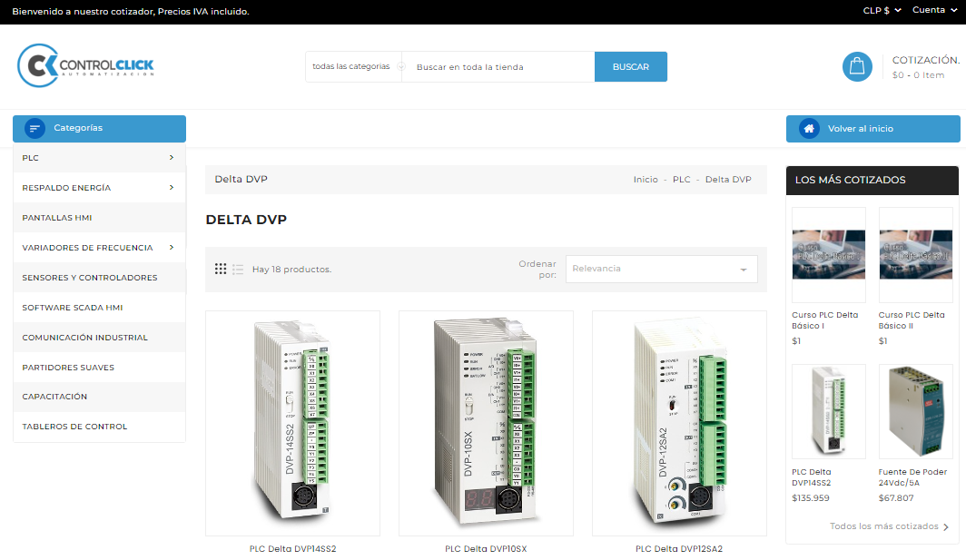Click the ControlClick logo

pos(85,66)
